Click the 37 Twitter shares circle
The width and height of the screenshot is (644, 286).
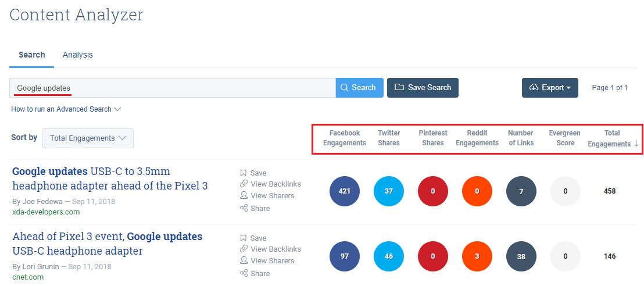click(388, 191)
